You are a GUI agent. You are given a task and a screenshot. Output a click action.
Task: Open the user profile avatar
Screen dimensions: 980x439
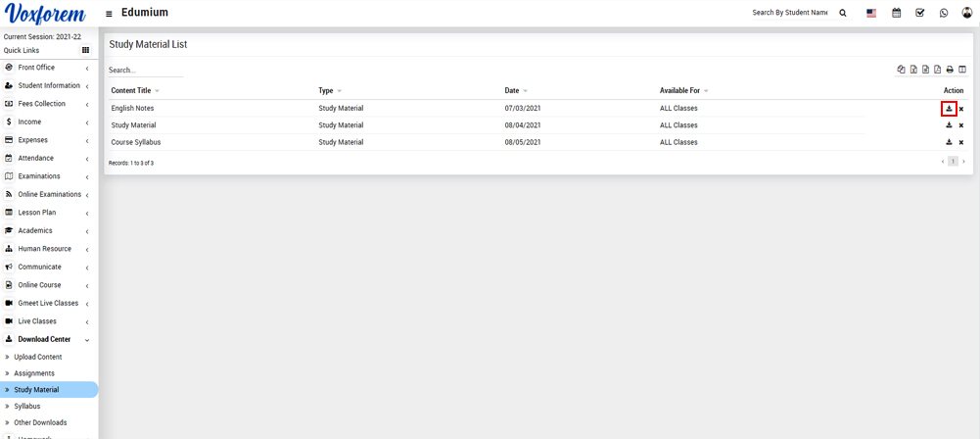click(966, 13)
